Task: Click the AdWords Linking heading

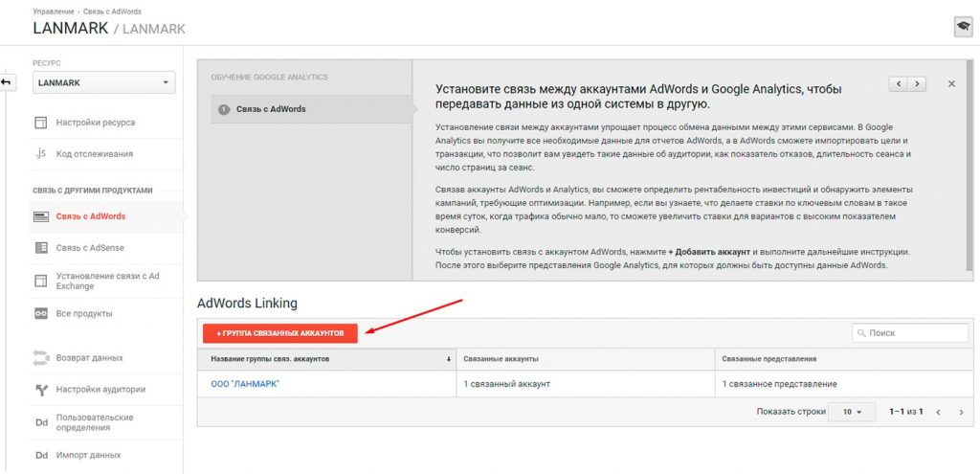Action: coord(248,304)
